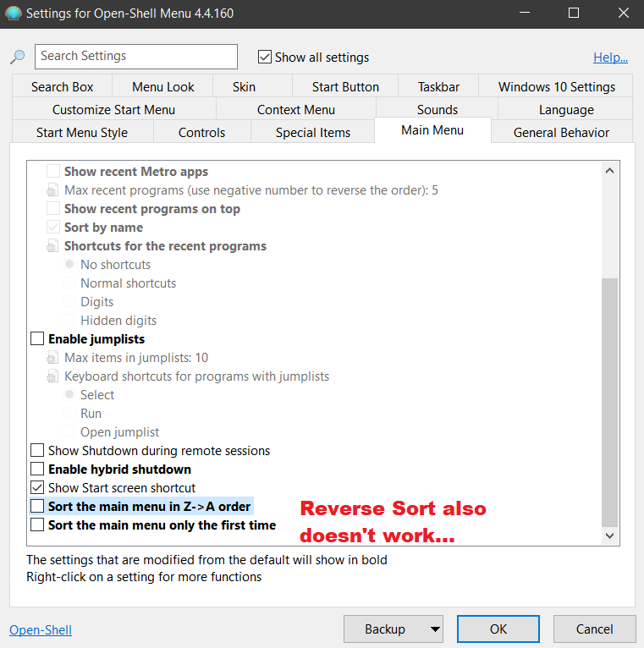Click the icon beside Max items in jumplists
This screenshot has height=648, width=644.
[x=52, y=358]
